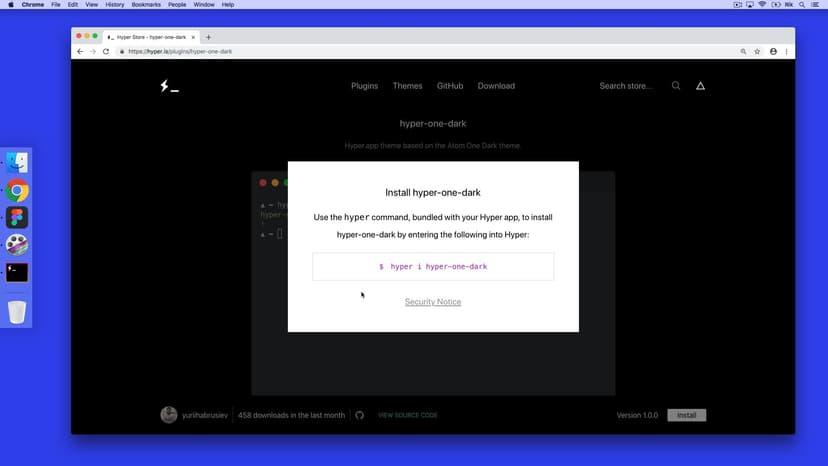Click the triangle Vercel logo icon

pos(700,86)
